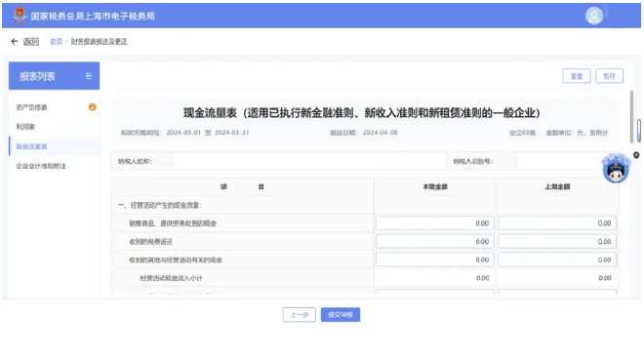This screenshot has height=358, width=644.
Task: Edit 上期金额 for 收到的其他与经营活动有关的现金
Action: point(557,259)
